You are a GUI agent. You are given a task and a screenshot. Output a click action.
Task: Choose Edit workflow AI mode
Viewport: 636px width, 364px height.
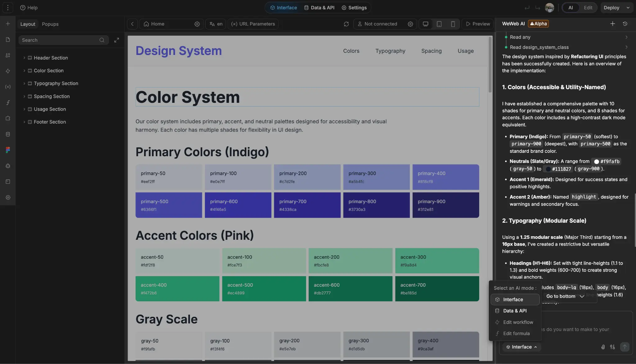pyautogui.click(x=515, y=322)
